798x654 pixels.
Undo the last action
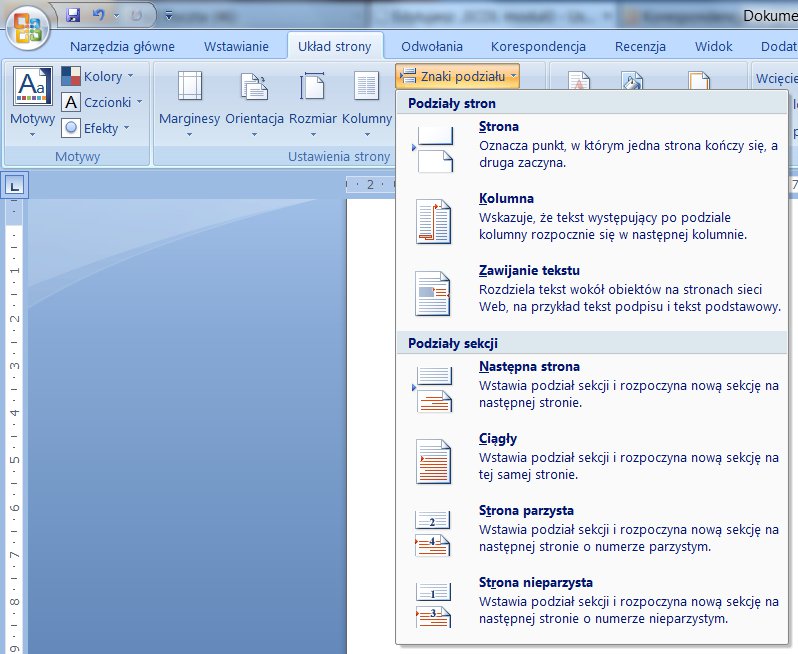98,15
